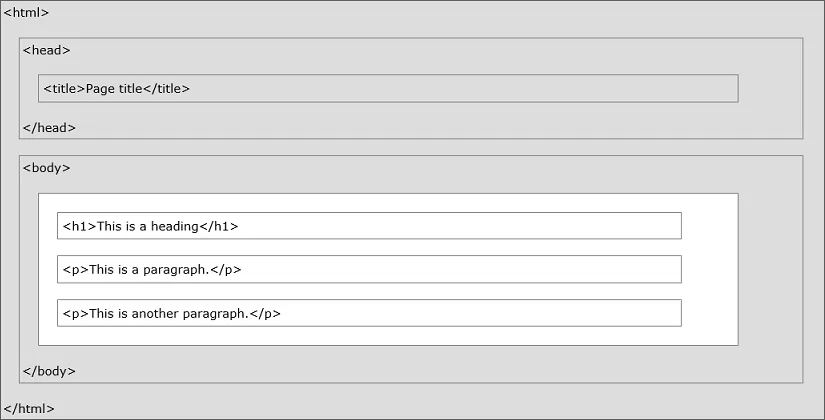The image size is (825, 420).
Task: Click the opening title tag text
Action: 64,88
